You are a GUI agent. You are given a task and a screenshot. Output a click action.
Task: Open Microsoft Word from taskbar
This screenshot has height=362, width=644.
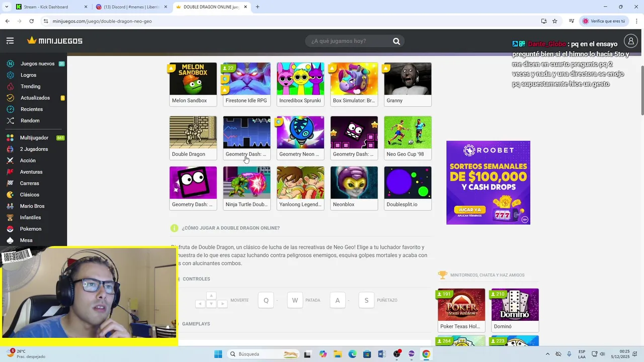coord(382,354)
